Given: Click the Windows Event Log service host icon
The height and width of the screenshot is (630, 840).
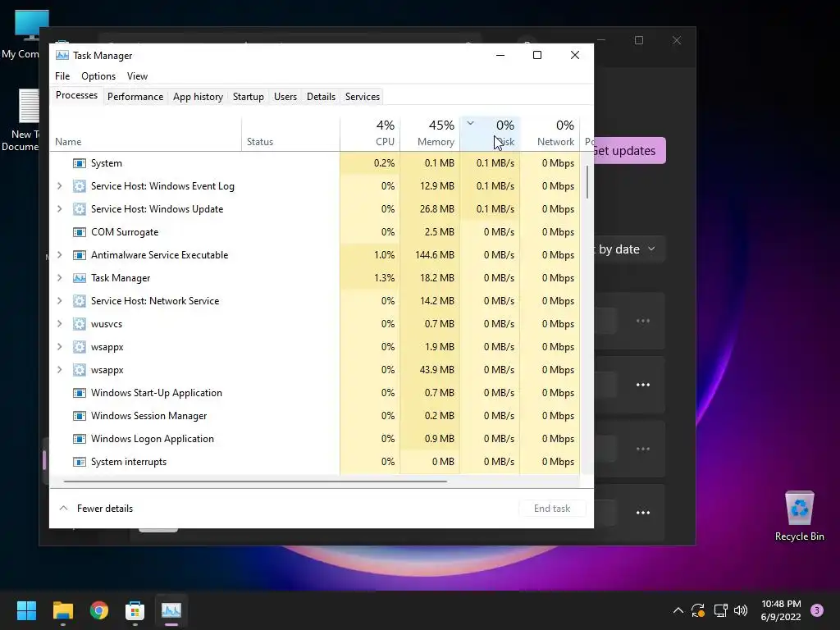Looking at the screenshot, I should point(80,186).
